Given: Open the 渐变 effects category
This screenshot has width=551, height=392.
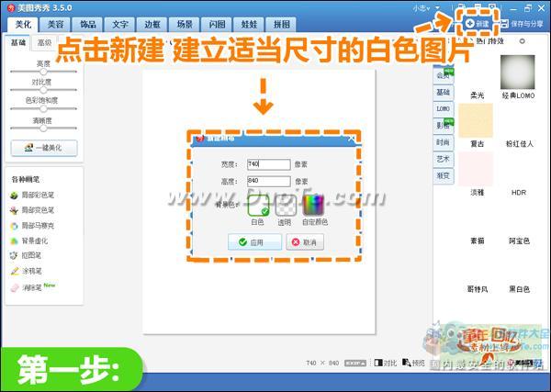Looking at the screenshot, I should click(x=444, y=175).
